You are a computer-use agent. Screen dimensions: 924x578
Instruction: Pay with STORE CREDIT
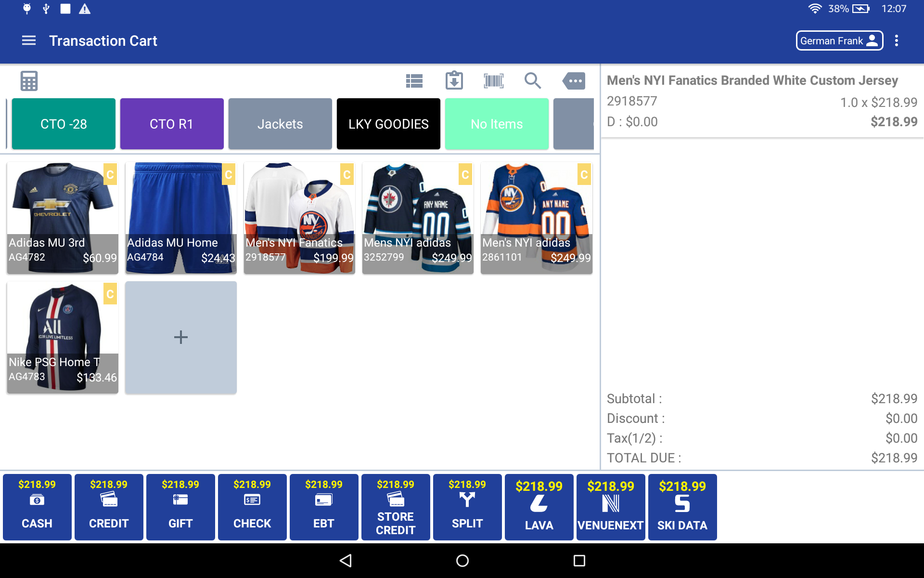coord(396,507)
